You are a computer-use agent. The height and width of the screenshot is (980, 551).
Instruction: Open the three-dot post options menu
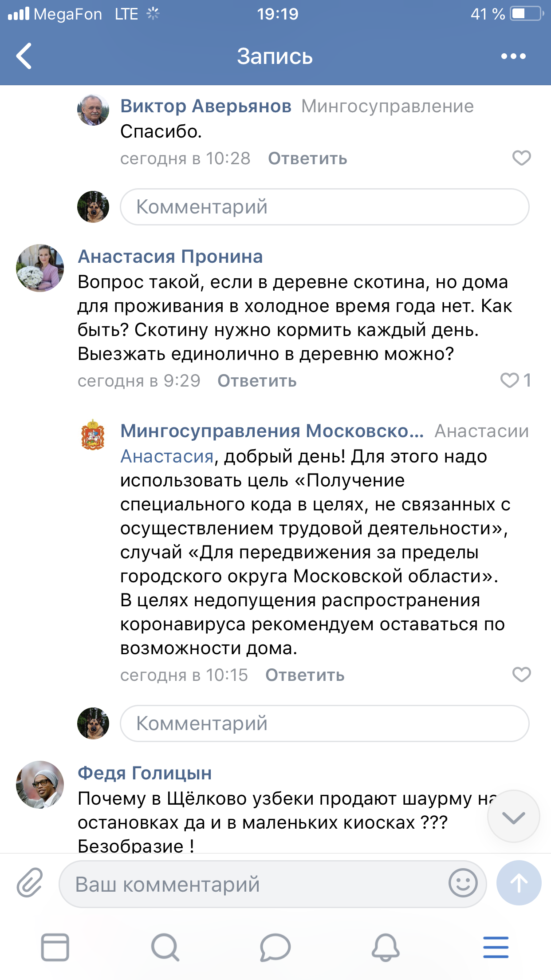point(513,56)
